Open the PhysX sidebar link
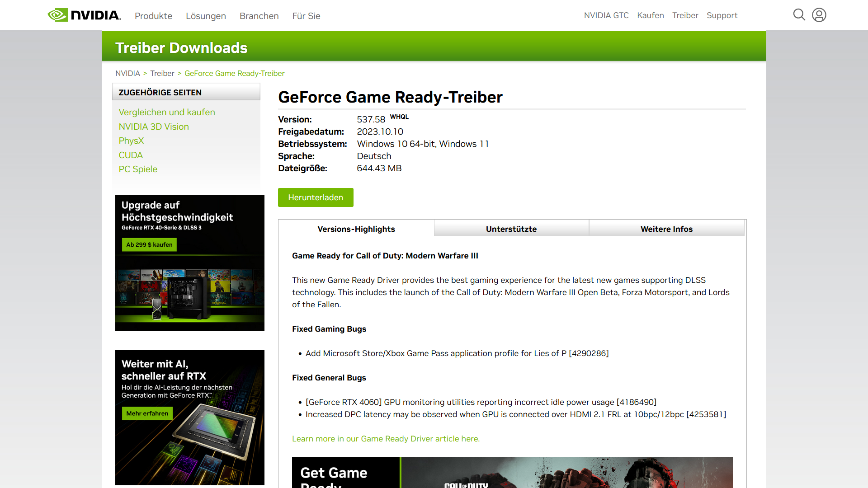 pos(131,141)
